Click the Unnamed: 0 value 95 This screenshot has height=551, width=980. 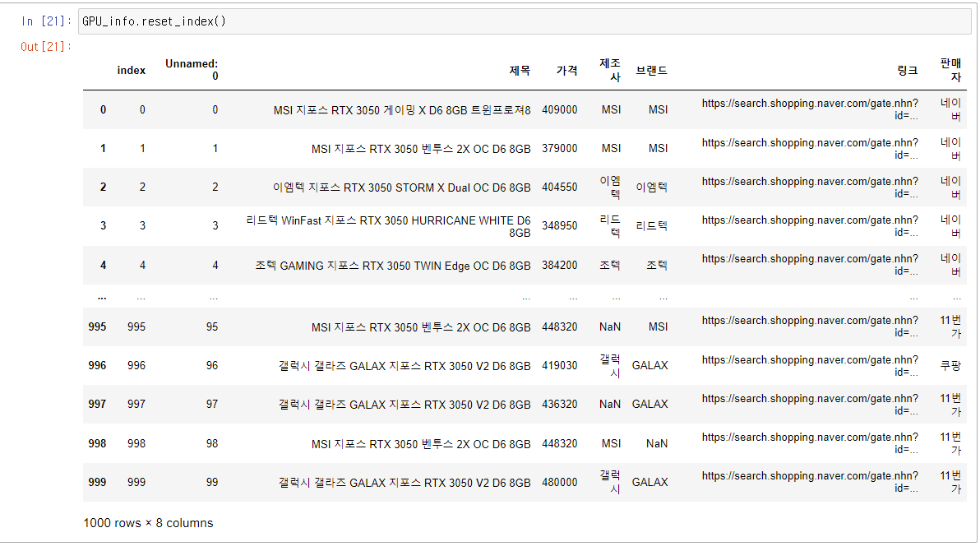(x=212, y=327)
